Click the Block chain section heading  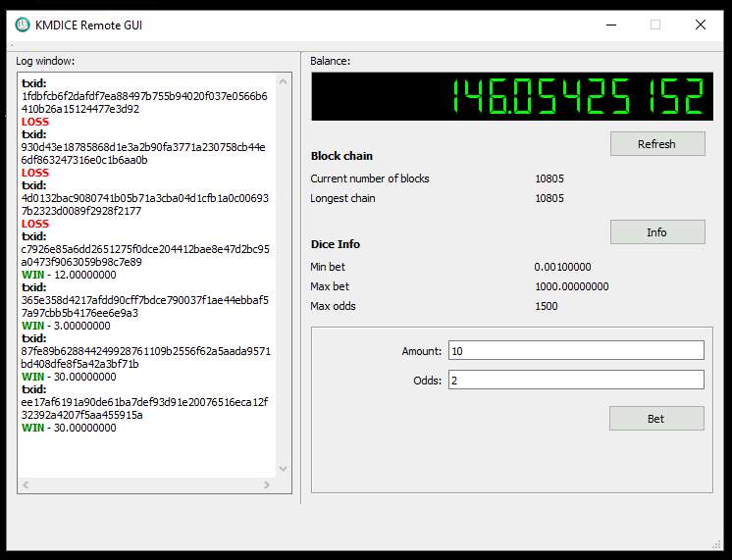(x=341, y=156)
